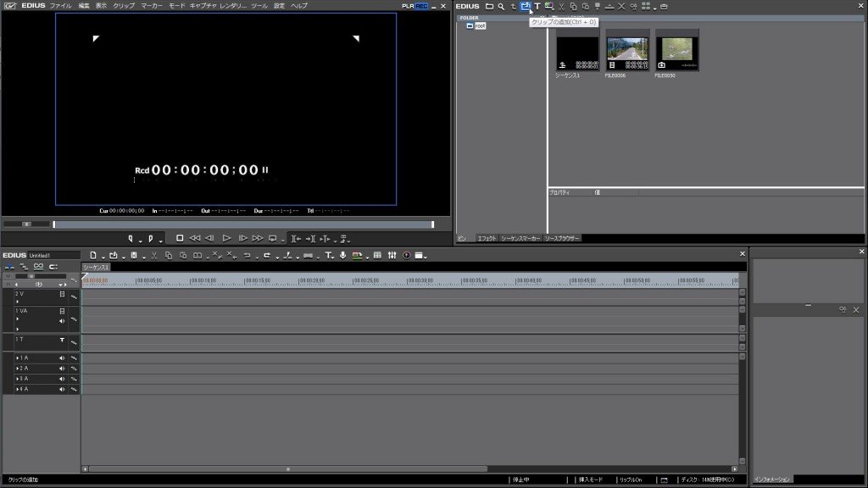Click the Set Out point button

tap(151, 239)
